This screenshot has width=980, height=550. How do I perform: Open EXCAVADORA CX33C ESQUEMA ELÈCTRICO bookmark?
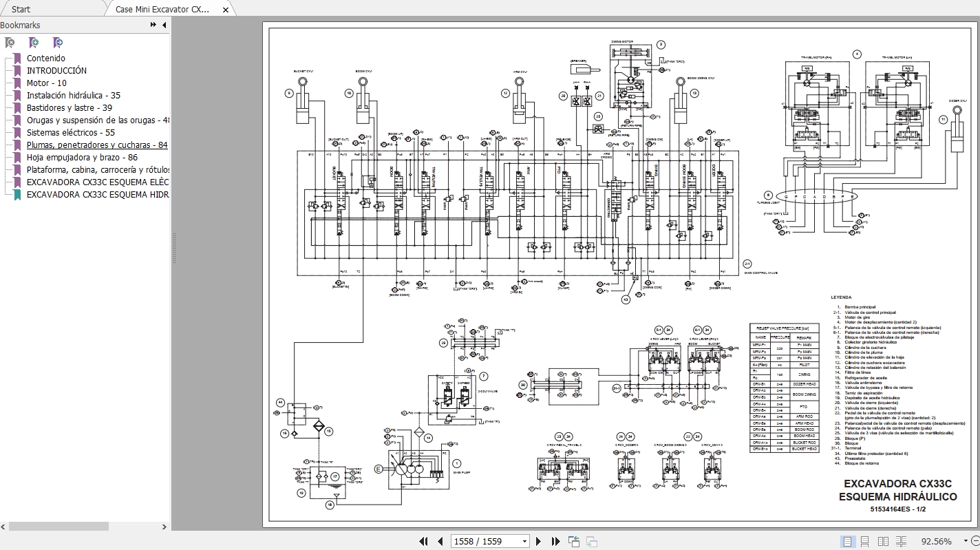click(98, 182)
